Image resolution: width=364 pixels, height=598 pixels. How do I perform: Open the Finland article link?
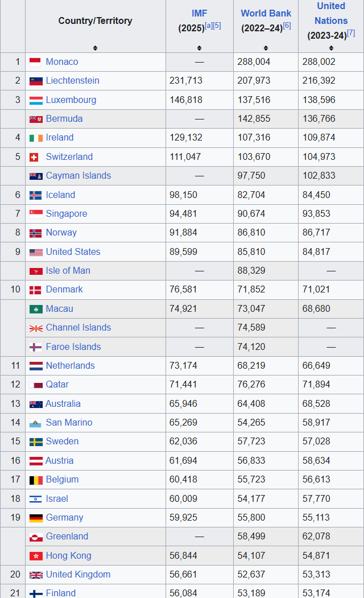(x=61, y=593)
